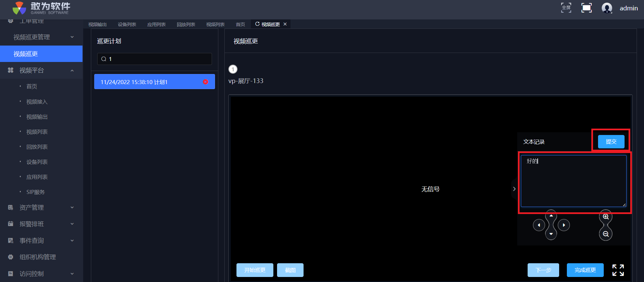The image size is (644, 282).
Task: Click the Ganwei Software logo
Action: [41, 8]
